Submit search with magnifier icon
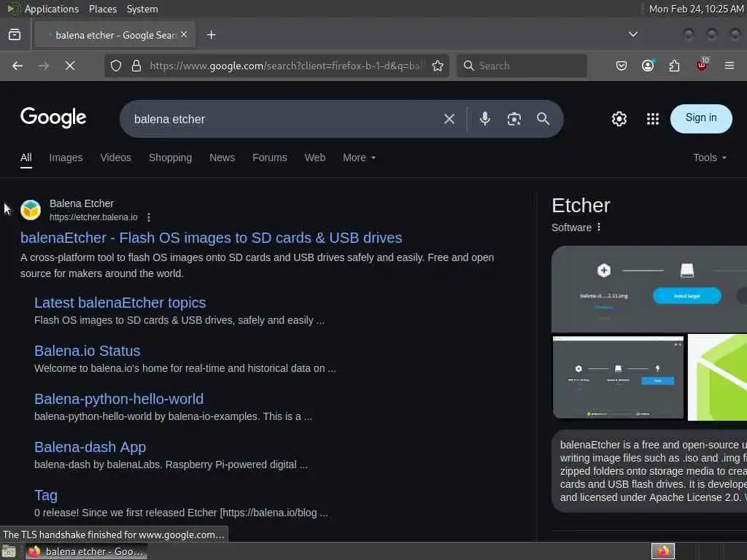 [543, 119]
